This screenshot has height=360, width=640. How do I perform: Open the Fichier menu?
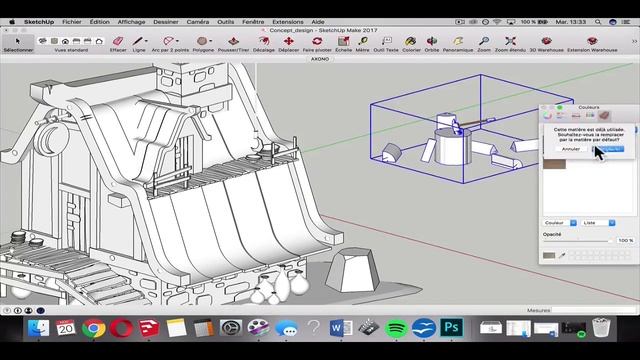coord(71,22)
